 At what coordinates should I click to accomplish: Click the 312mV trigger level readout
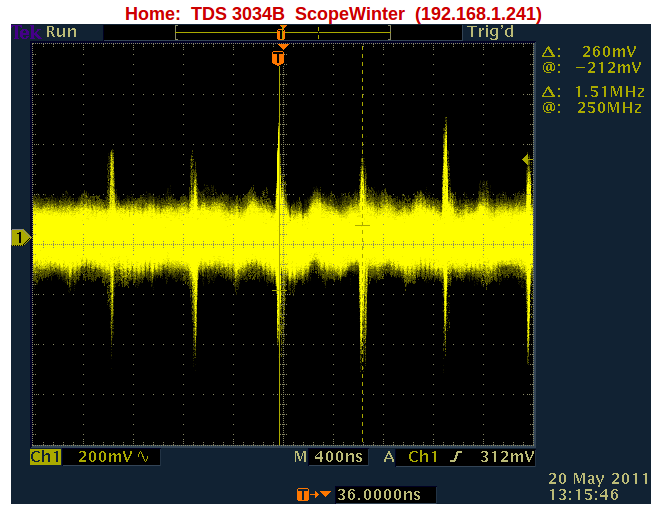(x=507, y=457)
